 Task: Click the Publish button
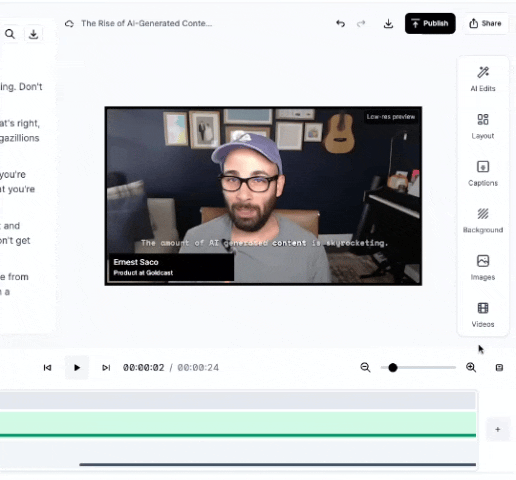[430, 23]
